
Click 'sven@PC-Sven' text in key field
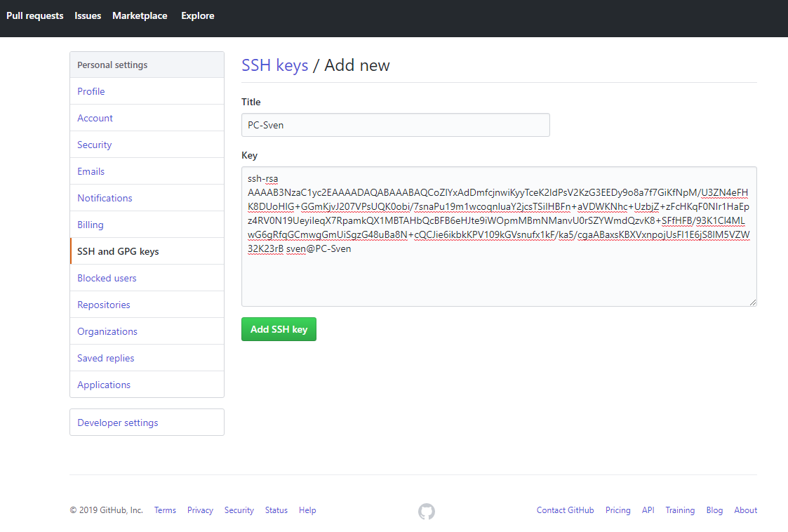[319, 248]
